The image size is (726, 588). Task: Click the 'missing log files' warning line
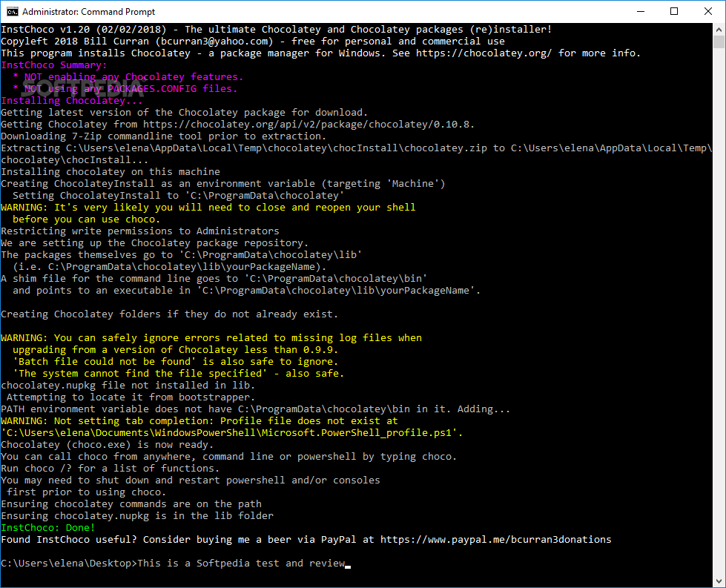point(211,338)
